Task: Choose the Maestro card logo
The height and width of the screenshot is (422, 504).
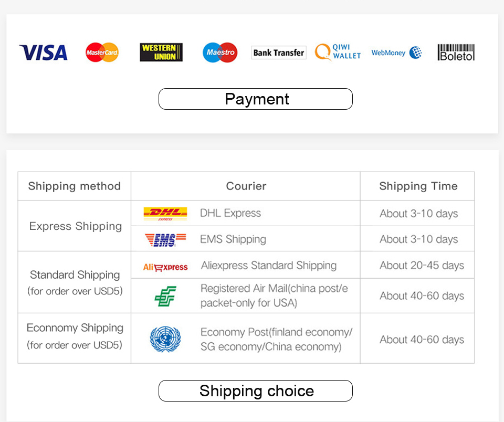Action: click(220, 52)
